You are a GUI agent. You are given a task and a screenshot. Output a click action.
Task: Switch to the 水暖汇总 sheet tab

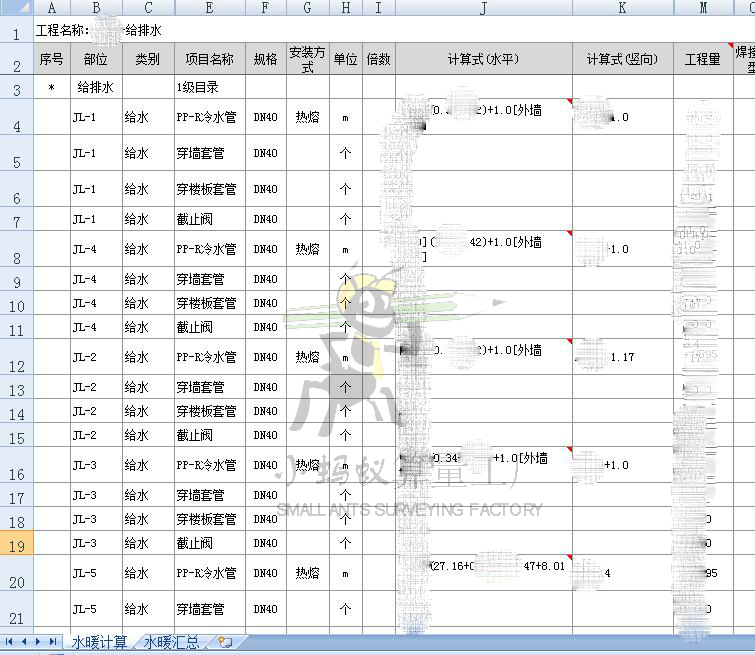[x=173, y=642]
